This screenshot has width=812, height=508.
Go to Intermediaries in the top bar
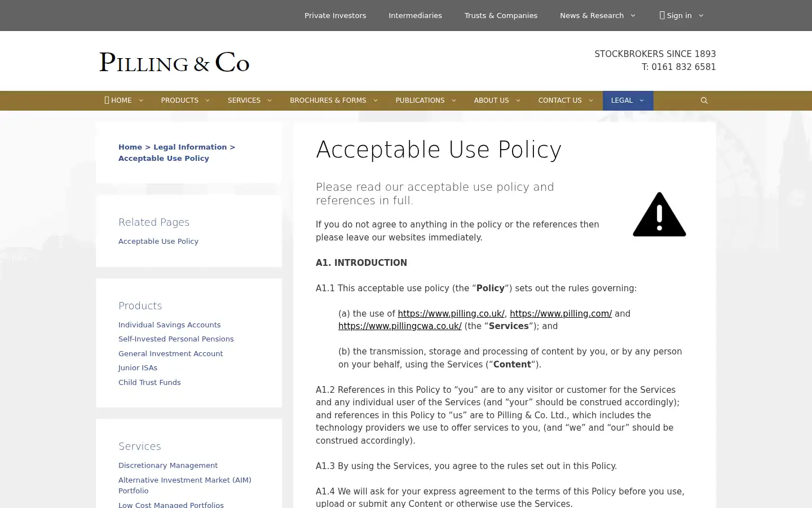(x=416, y=16)
